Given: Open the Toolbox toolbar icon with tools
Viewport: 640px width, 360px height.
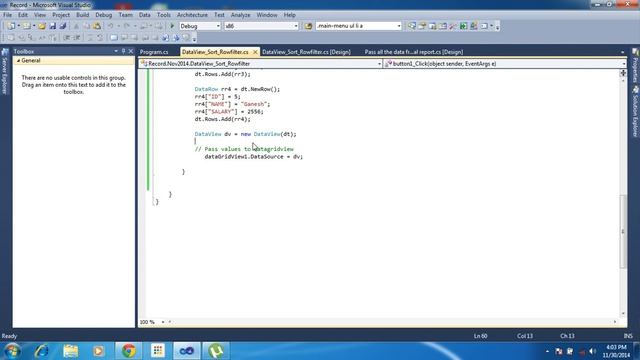Looking at the screenshot, I should pos(453,26).
